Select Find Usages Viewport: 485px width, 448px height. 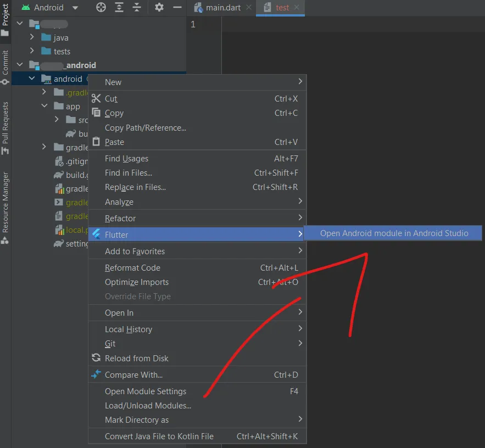[x=197, y=158]
